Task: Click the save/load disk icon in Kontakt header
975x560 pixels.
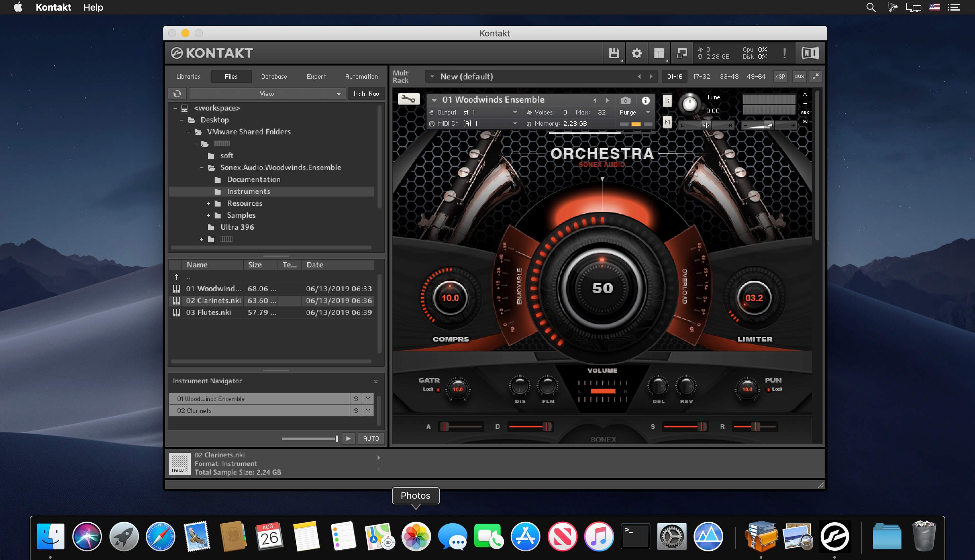Action: (x=614, y=53)
